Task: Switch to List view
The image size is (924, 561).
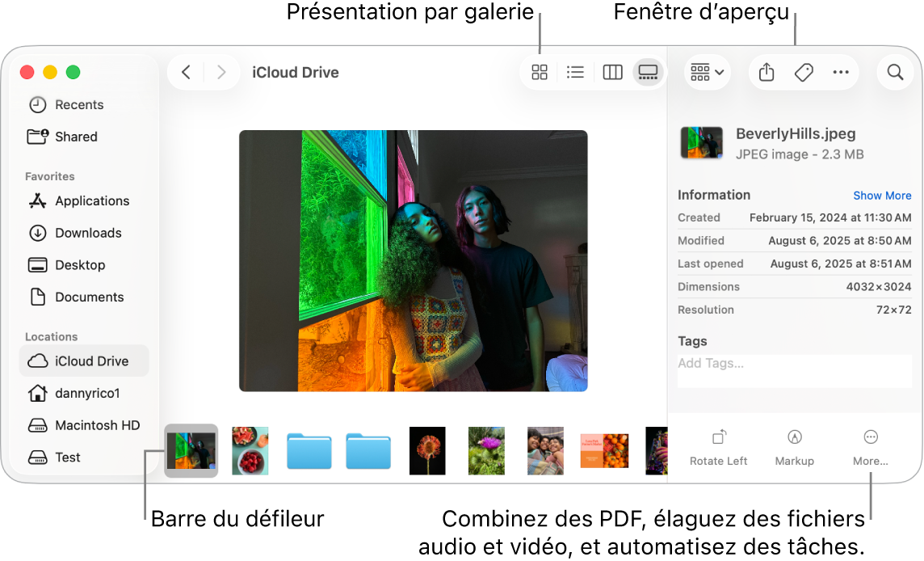Action: coord(575,72)
